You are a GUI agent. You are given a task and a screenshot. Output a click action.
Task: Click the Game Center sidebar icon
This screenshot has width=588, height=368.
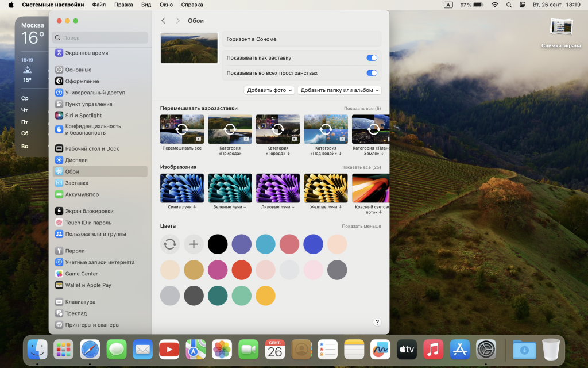click(x=59, y=274)
